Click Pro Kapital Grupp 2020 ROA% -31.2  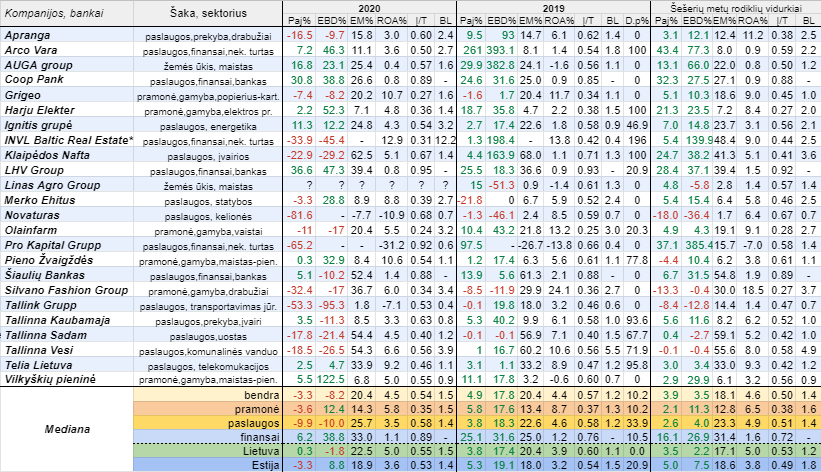coord(392,246)
